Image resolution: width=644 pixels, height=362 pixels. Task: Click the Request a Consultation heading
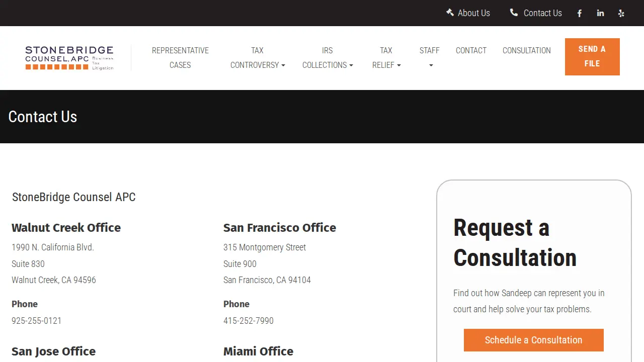(515, 243)
